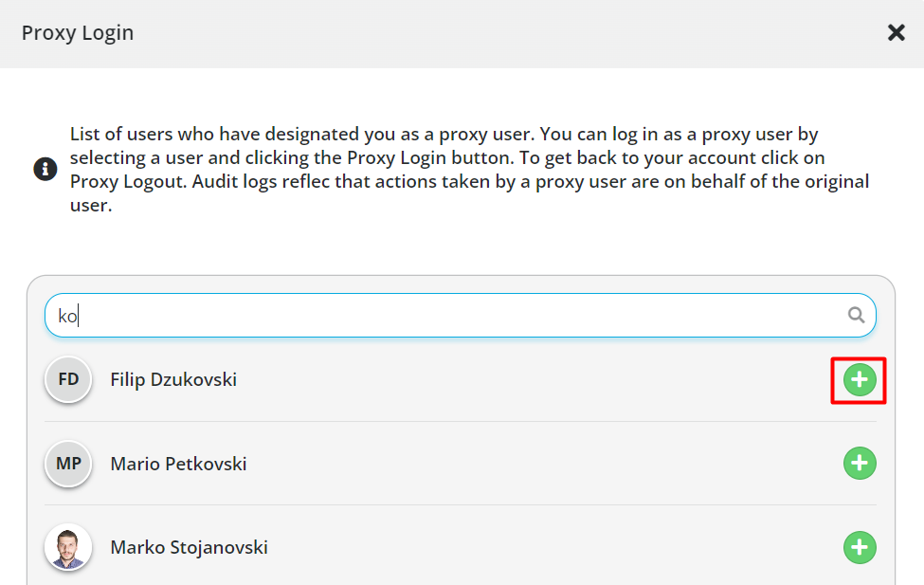Click the FD initials avatar
The image size is (924, 585).
(x=68, y=379)
